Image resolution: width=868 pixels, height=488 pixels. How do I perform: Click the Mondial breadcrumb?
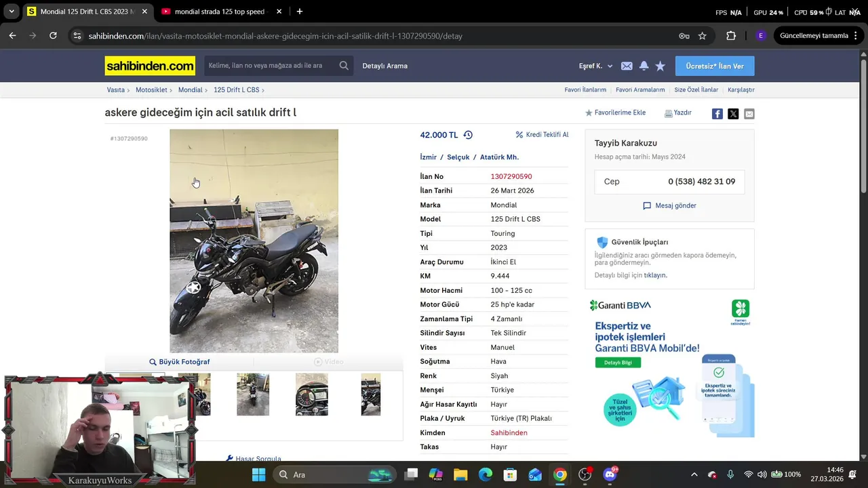pyautogui.click(x=191, y=89)
